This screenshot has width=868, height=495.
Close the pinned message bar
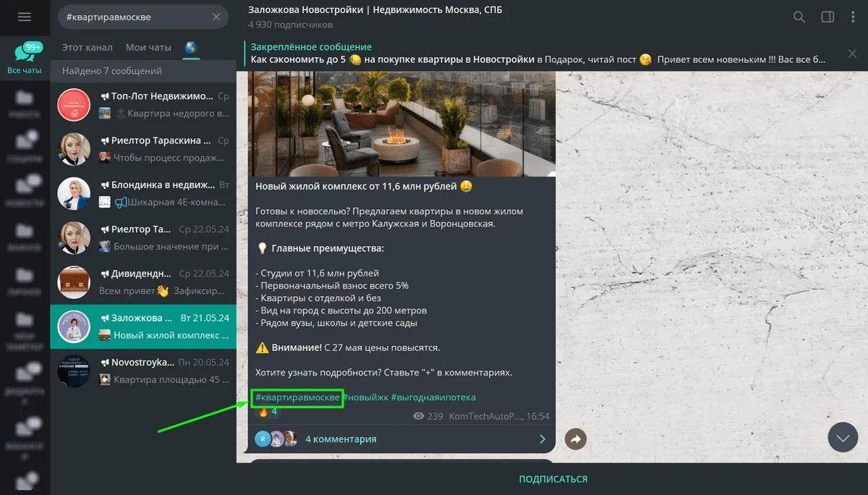(x=852, y=54)
